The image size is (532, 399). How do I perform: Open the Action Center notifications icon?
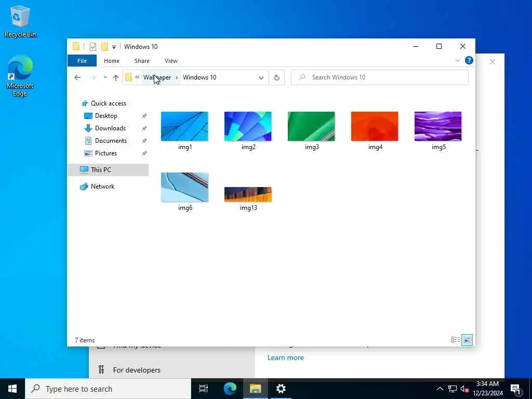(516, 389)
